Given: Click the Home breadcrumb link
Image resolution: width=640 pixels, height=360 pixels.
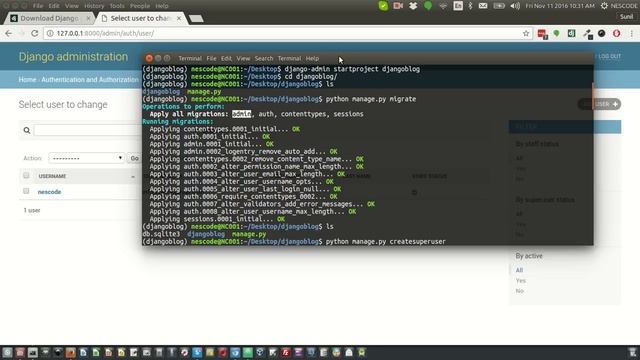Looking at the screenshot, I should pyautogui.click(x=27, y=80).
